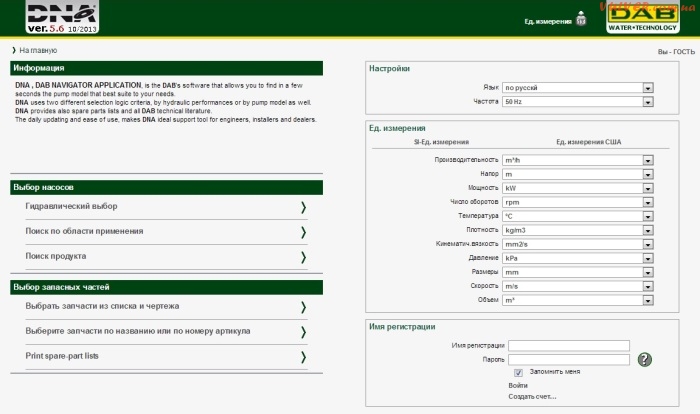Open the Напор units dropdown
700x414 pixels.
578,174
